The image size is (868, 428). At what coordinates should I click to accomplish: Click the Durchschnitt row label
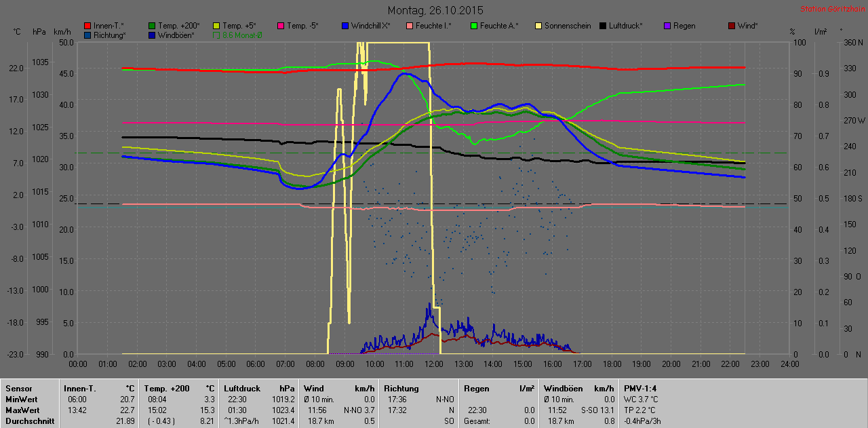click(x=26, y=421)
